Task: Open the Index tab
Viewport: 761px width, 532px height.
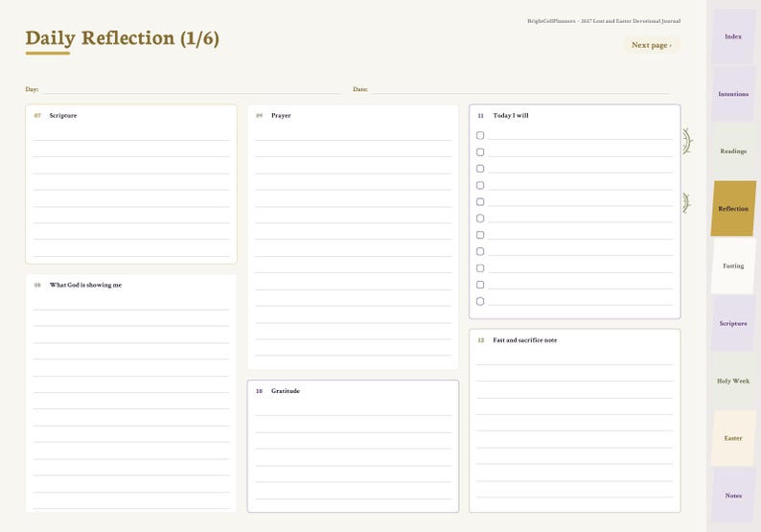Action: 733,36
